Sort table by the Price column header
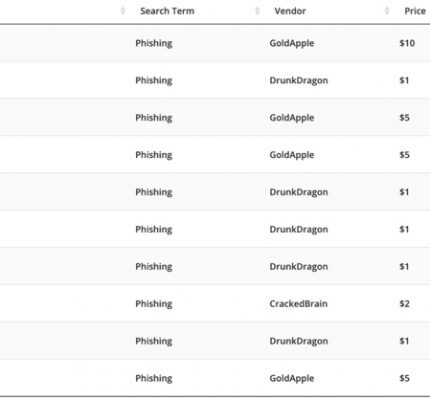The height and width of the screenshot is (400, 430). 415,11
